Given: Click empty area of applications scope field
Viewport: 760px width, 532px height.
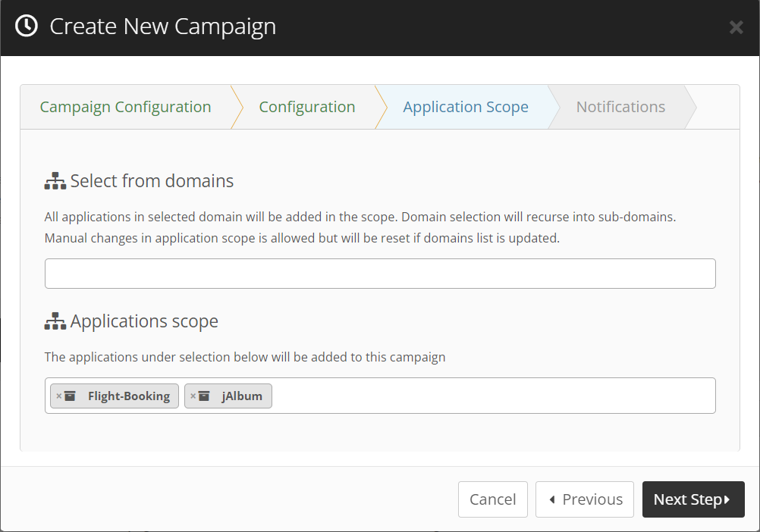Looking at the screenshot, I should click(492, 396).
